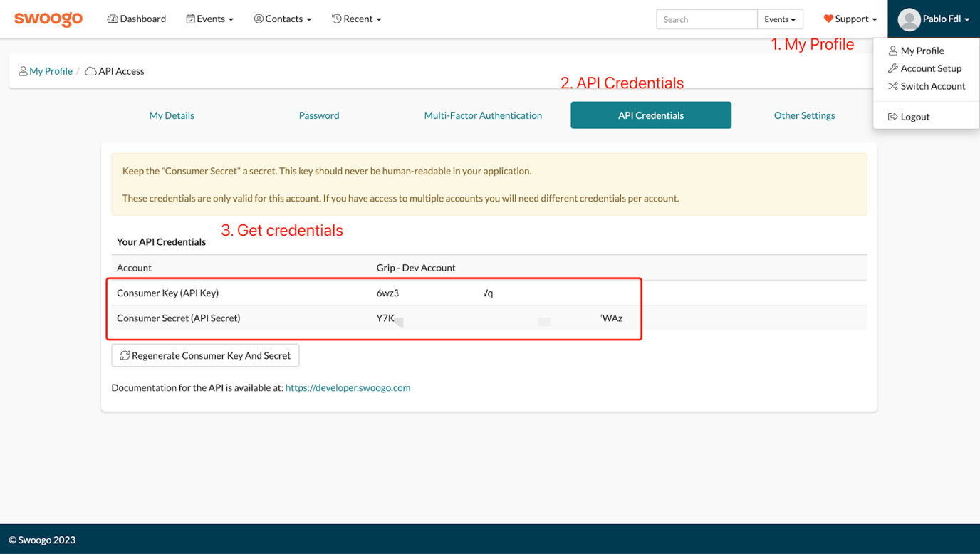Viewport: 980px width, 554px height.
Task: Click inside the Search input field
Action: [706, 19]
